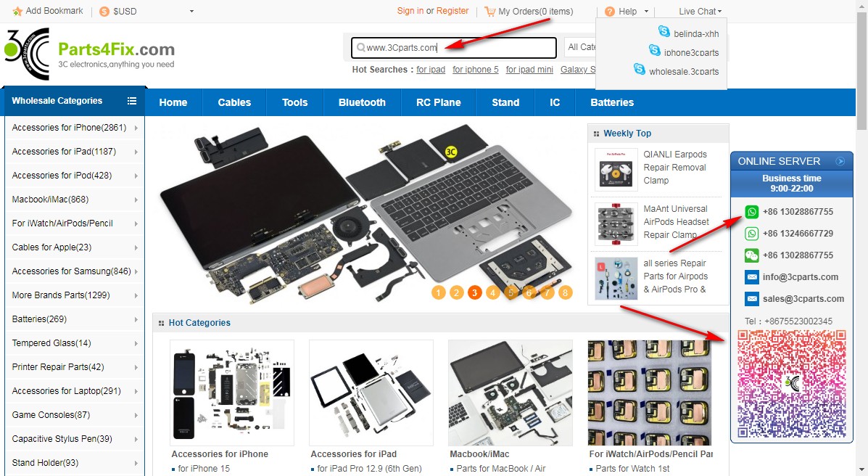Open the Tools nav tab
The width and height of the screenshot is (868, 476).
pyautogui.click(x=294, y=102)
